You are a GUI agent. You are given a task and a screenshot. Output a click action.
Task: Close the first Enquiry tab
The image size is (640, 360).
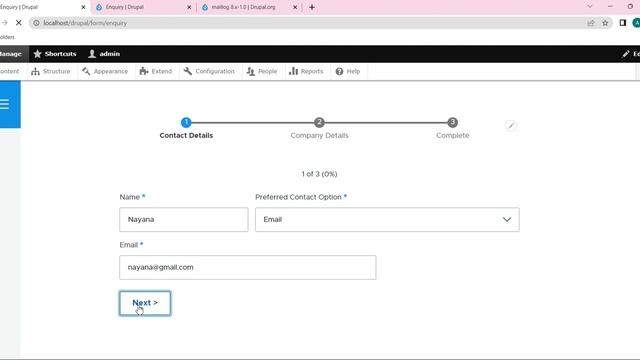83,7
